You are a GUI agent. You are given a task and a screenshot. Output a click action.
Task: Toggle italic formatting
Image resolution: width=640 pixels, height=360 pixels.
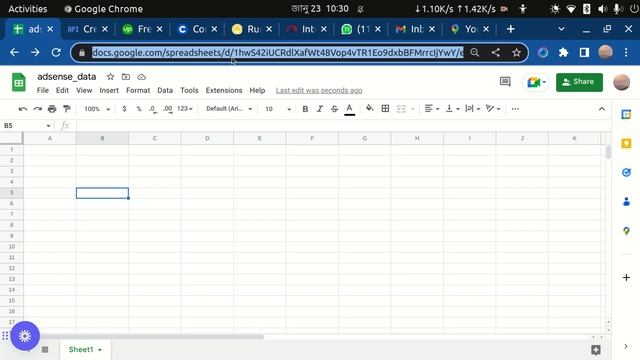(320, 109)
